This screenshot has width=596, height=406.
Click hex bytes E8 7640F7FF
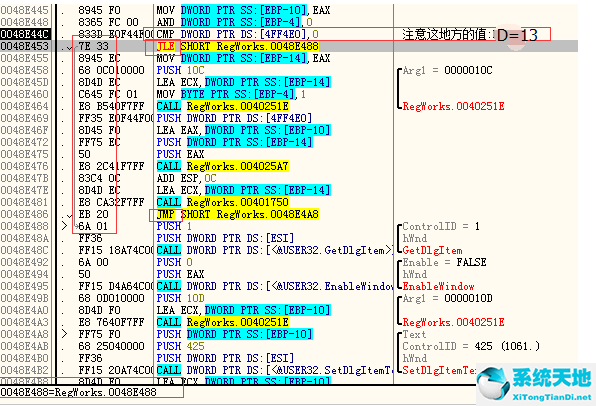pos(111,322)
